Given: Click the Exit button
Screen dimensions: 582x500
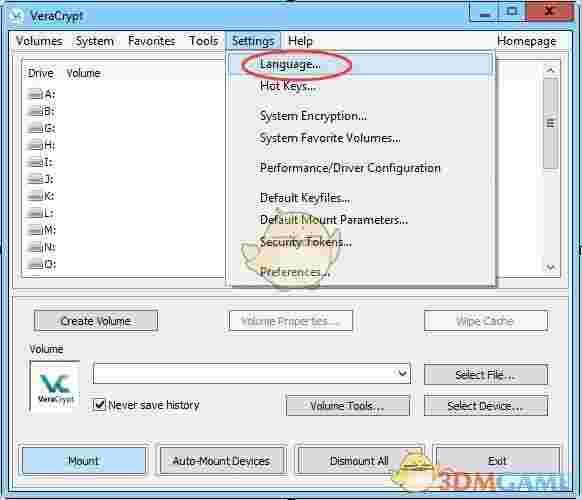Looking at the screenshot, I should tap(497, 461).
